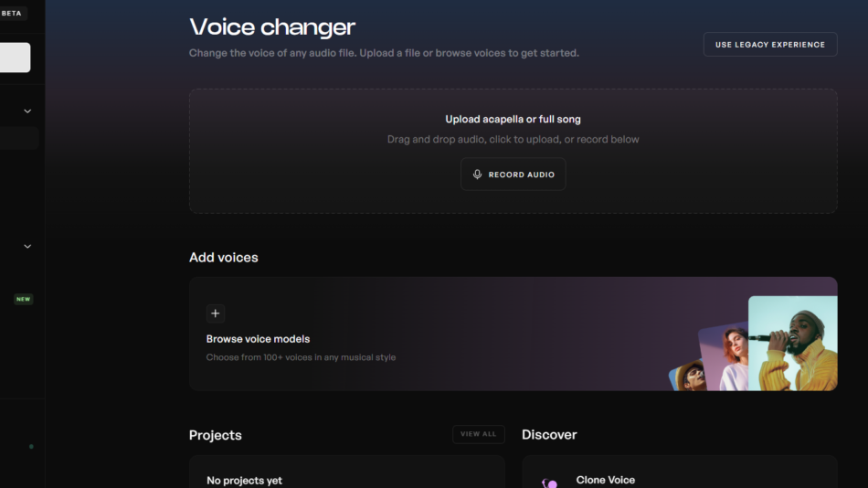
Task: Click the No projects yet card
Action: 346,473
